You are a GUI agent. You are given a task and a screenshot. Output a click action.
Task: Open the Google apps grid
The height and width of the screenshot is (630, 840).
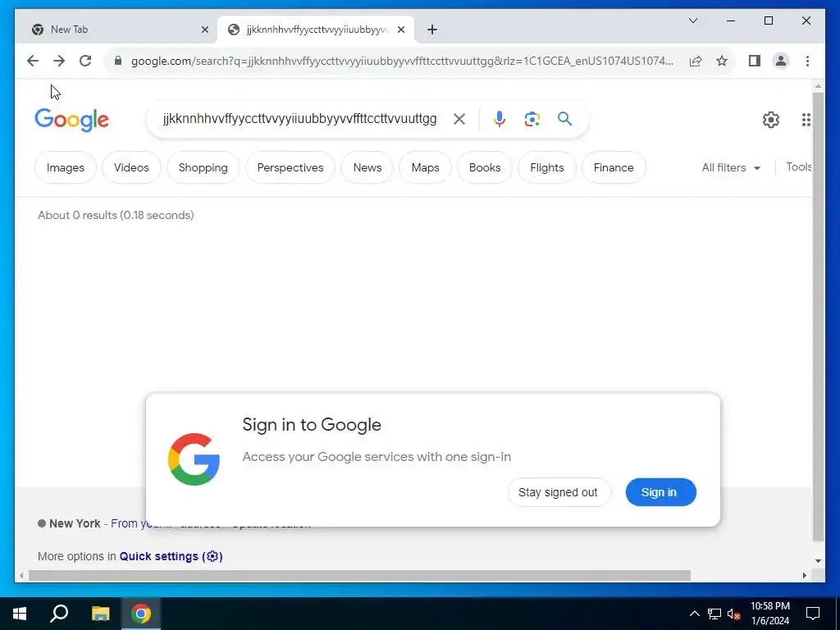pyautogui.click(x=806, y=120)
